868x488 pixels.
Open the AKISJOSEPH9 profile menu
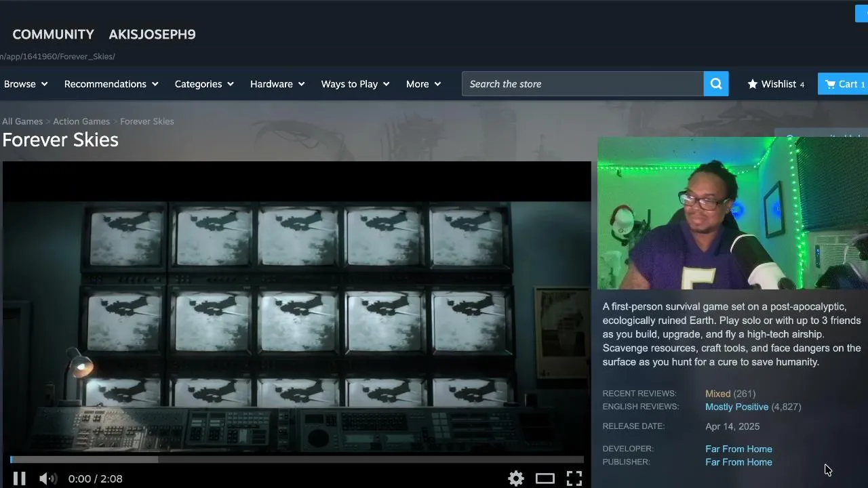tap(152, 35)
